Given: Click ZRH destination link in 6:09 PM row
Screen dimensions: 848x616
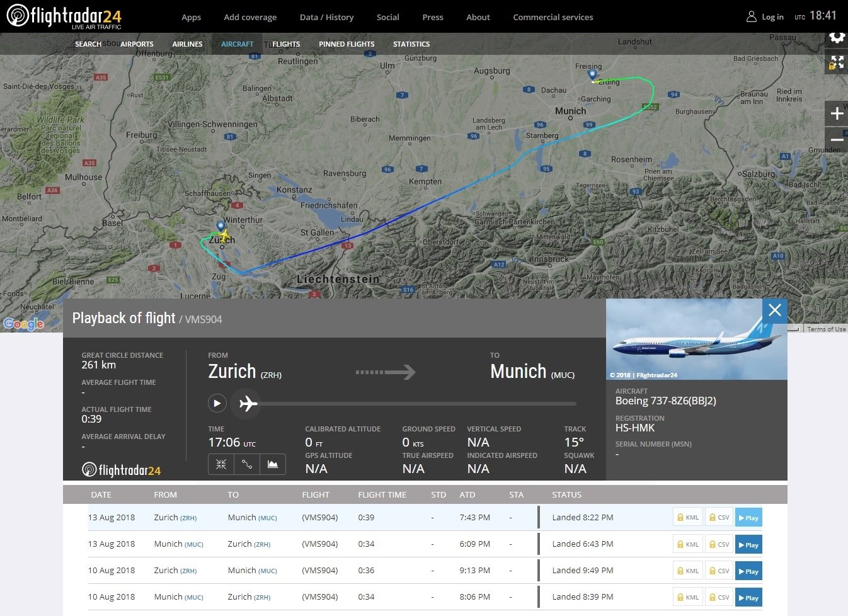Looking at the screenshot, I should [262, 545].
